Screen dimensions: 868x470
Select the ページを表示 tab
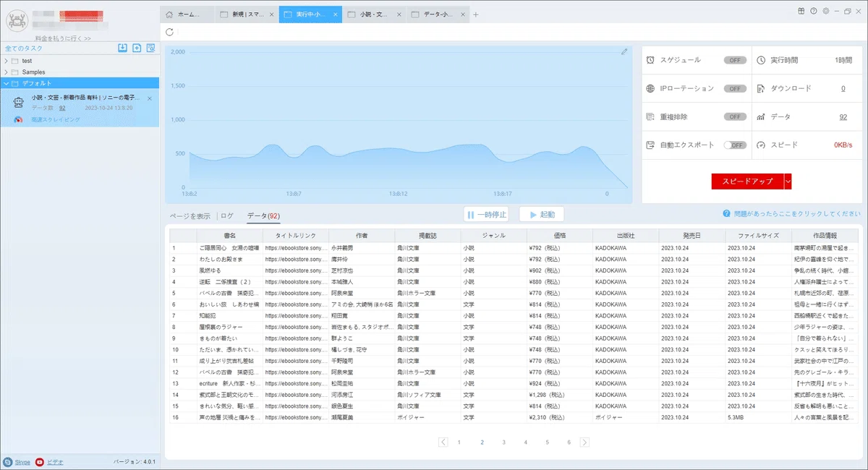click(x=190, y=215)
